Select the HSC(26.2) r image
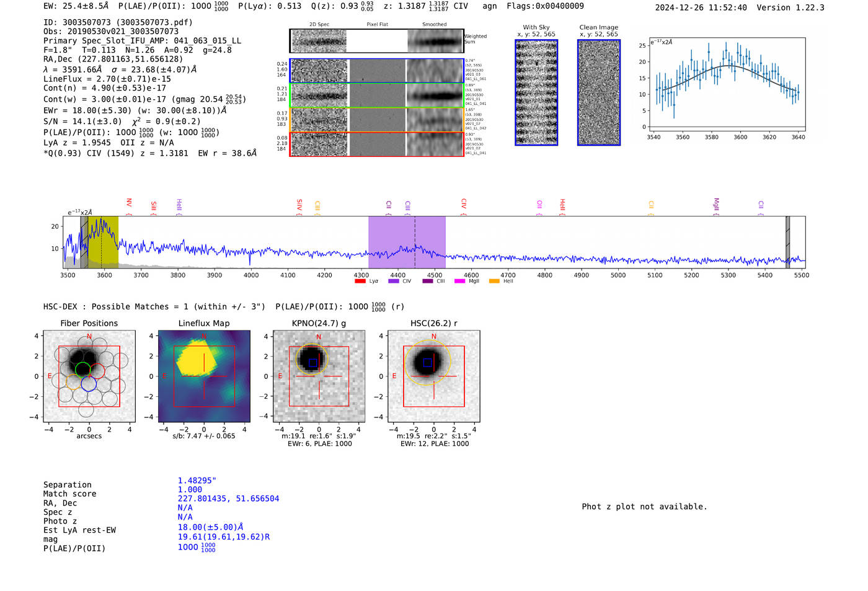 click(433, 376)
